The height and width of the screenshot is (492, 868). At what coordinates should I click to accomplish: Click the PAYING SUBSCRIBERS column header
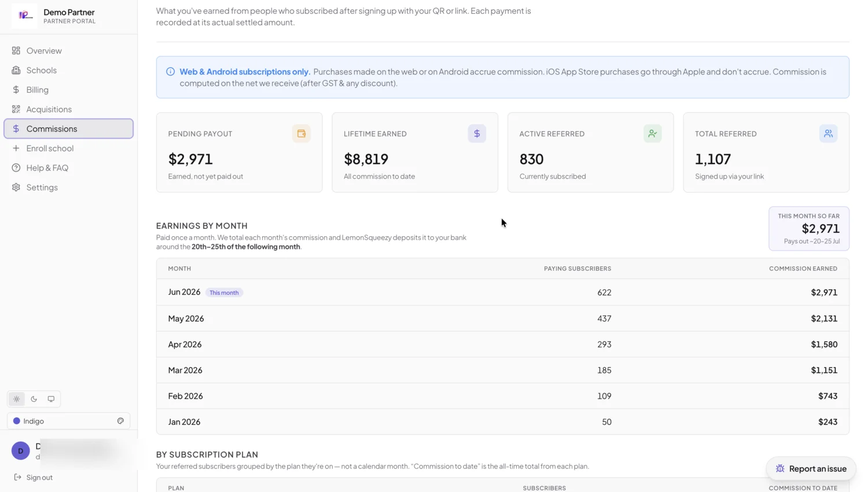(578, 269)
